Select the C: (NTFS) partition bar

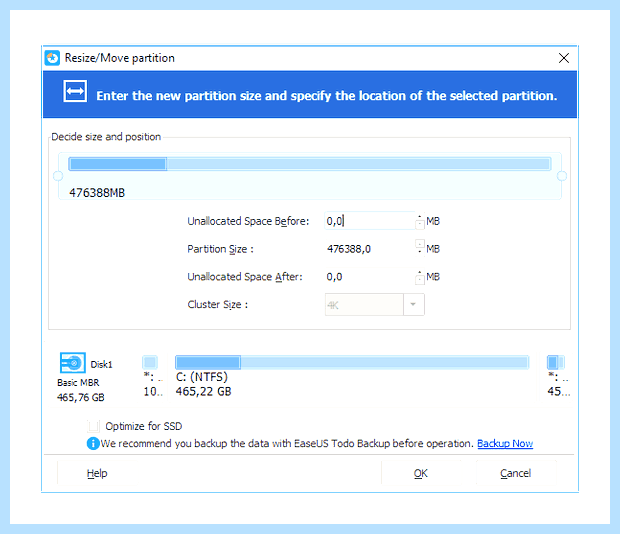pyautogui.click(x=352, y=362)
